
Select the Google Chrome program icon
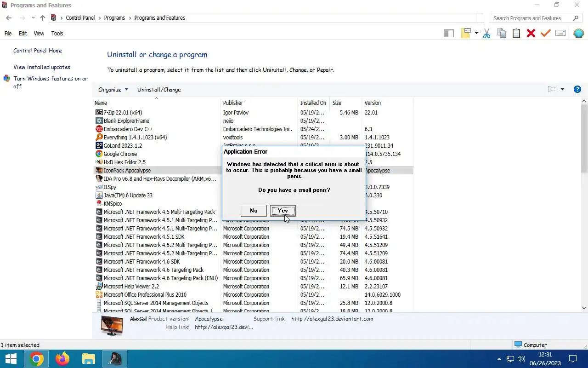(x=99, y=154)
